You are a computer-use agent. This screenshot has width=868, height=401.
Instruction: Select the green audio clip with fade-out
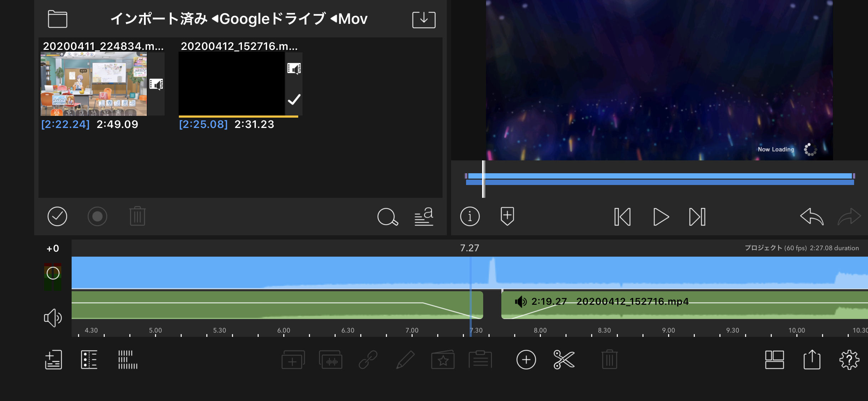tap(277, 305)
